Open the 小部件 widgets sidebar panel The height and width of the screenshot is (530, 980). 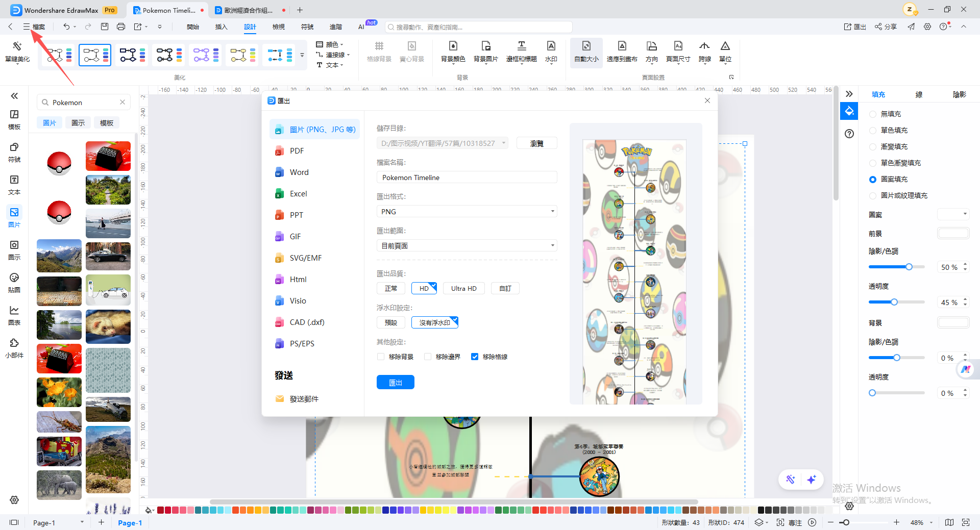pos(14,349)
